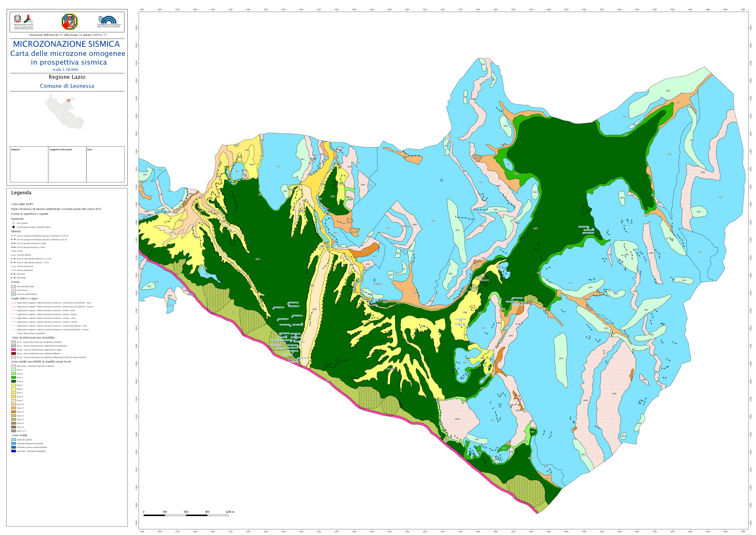Click the 'Forme di superficie e sepolte' entry
Viewport: 756px width, 535px height.
pos(30,214)
